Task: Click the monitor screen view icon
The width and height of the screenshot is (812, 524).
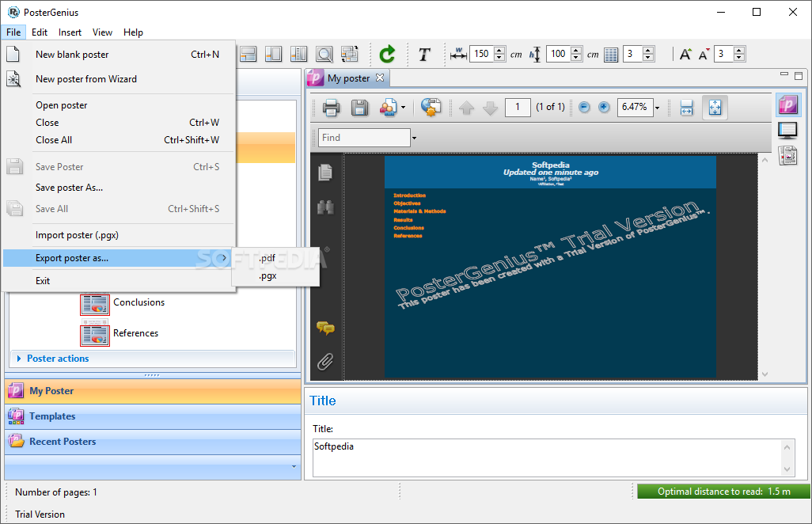Action: click(787, 131)
